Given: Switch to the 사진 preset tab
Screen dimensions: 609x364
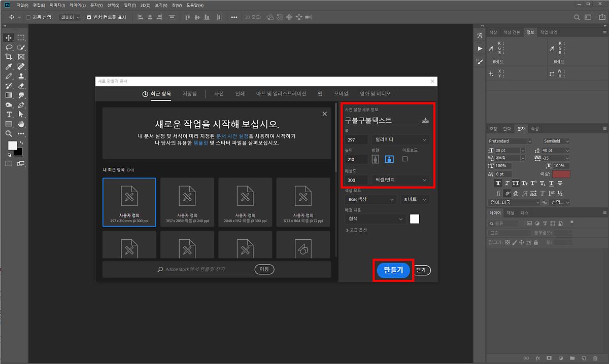Looking at the screenshot, I should (219, 94).
